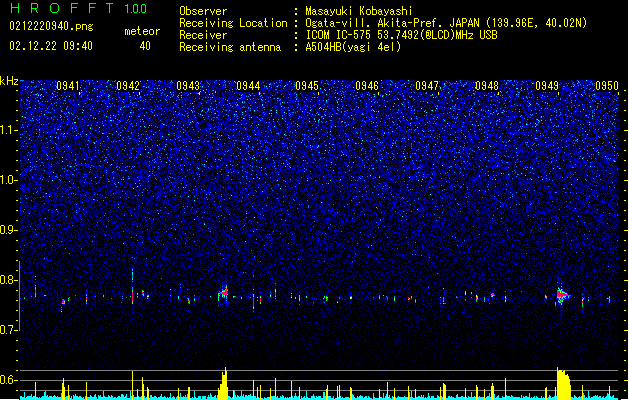The height and width of the screenshot is (400, 629).
Task: Click the 0947 time marker
Action: point(427,86)
